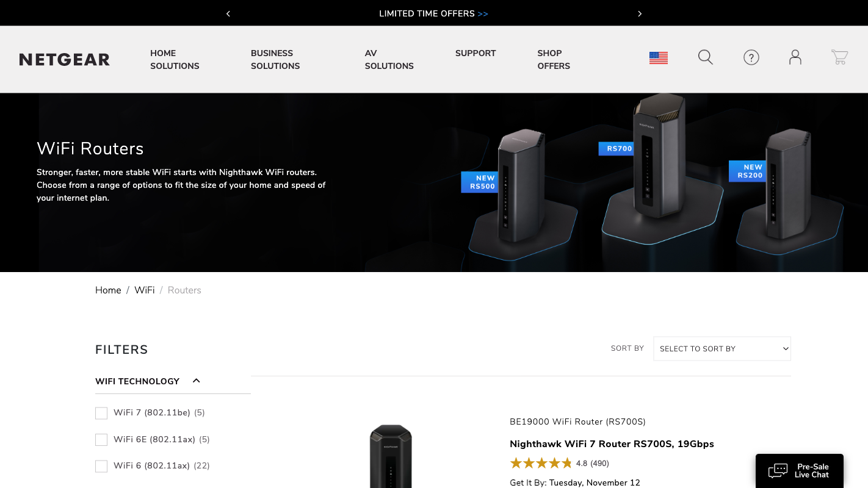The width and height of the screenshot is (868, 488).
Task: Click the help question mark icon
Action: 751,57
